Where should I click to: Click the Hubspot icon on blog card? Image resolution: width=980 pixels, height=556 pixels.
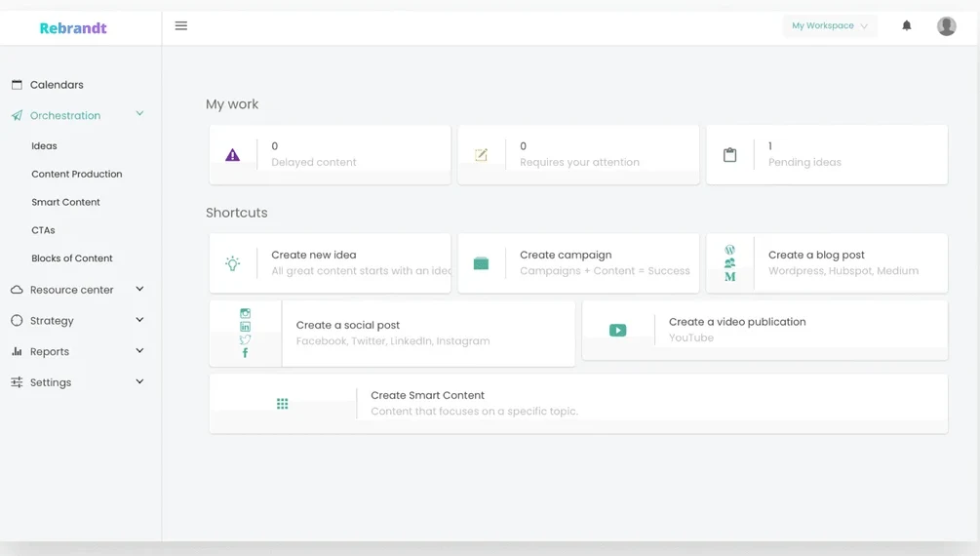(729, 263)
